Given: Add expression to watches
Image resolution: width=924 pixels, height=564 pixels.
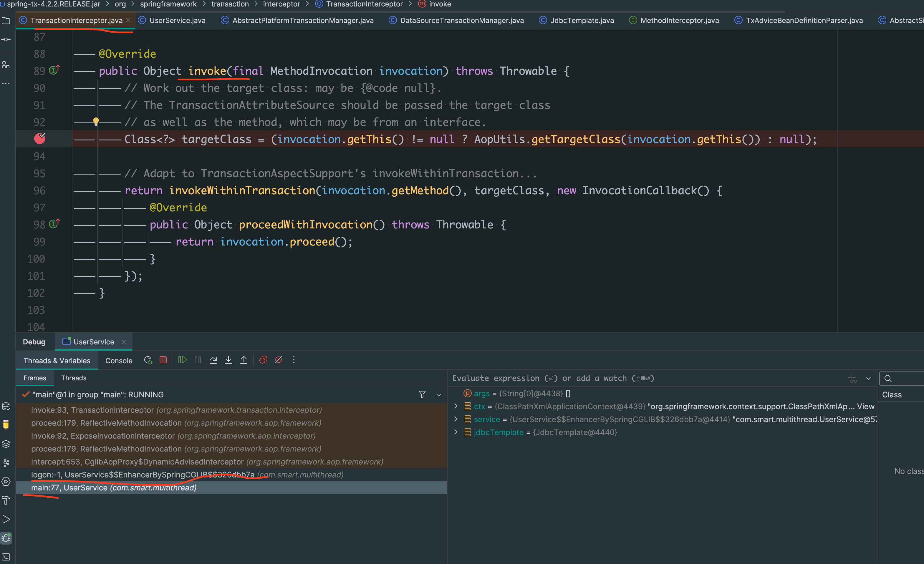Looking at the screenshot, I should (x=853, y=378).
